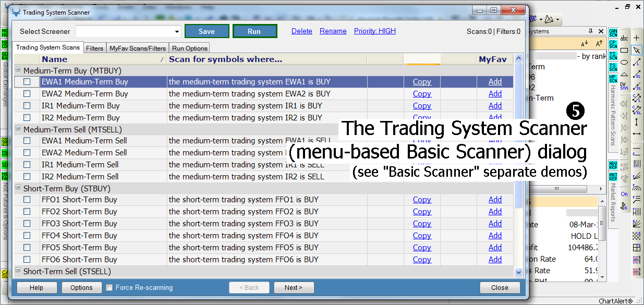Click the TI SCN scan icon
This screenshot has width=644, height=305.
click(613, 56)
